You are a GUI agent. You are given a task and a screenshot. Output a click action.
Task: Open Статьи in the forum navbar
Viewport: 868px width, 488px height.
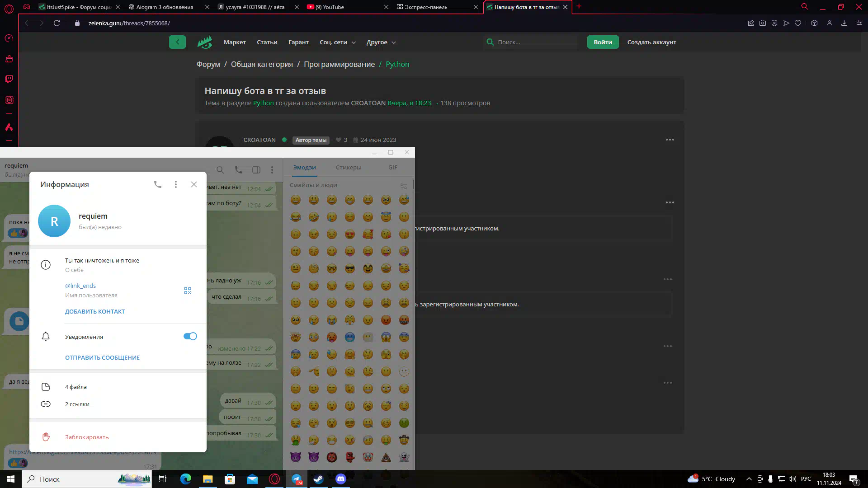pyautogui.click(x=267, y=42)
